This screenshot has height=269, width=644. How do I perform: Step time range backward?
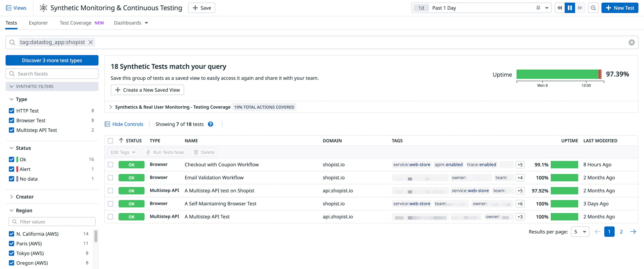[559, 8]
